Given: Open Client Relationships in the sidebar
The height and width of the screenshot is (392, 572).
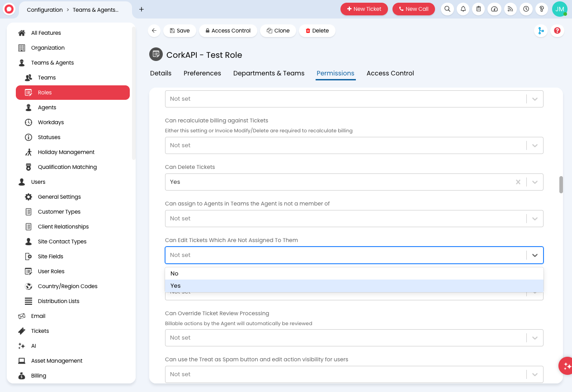Looking at the screenshot, I should pos(63,227).
